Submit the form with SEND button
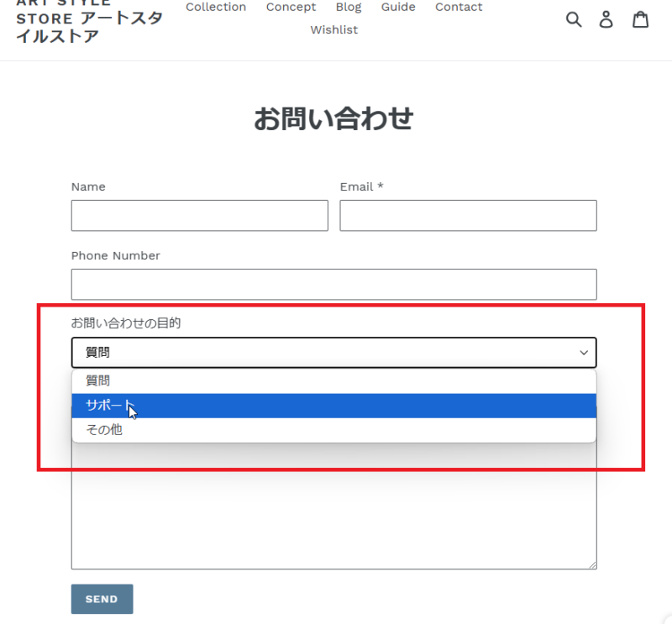 [x=102, y=599]
